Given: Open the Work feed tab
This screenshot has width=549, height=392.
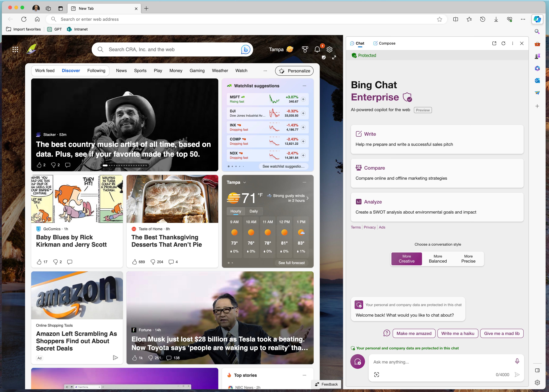Looking at the screenshot, I should (x=45, y=71).
